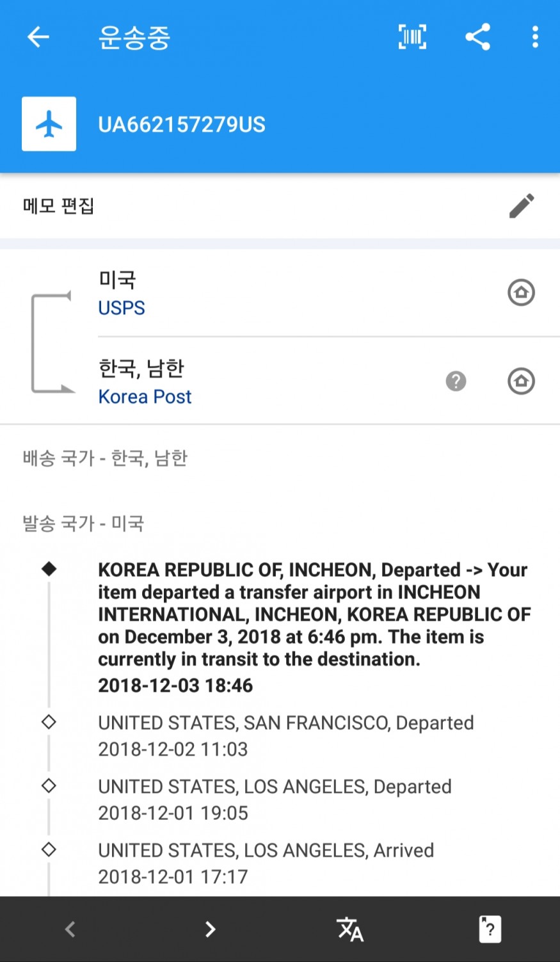Tap the help card icon in bottom bar
The image size is (560, 962).
[490, 929]
